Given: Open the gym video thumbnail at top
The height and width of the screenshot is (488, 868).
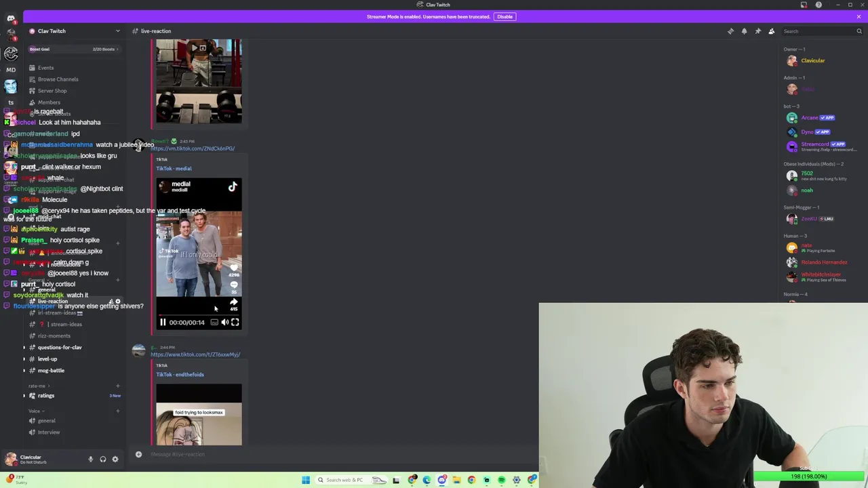Looking at the screenshot, I should coord(199,81).
